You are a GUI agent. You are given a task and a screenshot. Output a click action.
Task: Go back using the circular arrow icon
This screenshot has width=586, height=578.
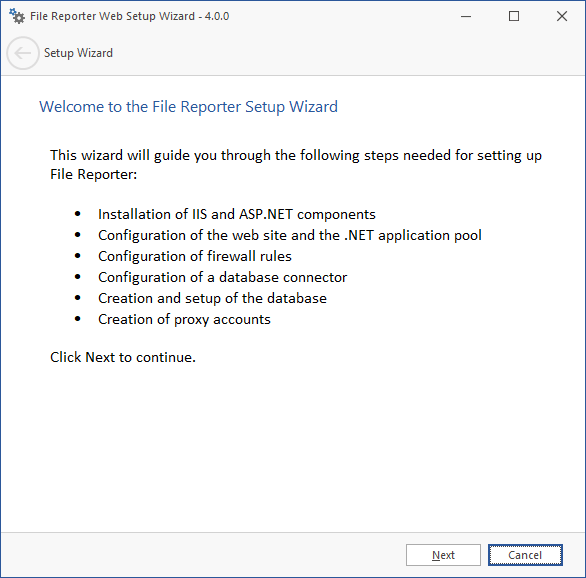23,53
